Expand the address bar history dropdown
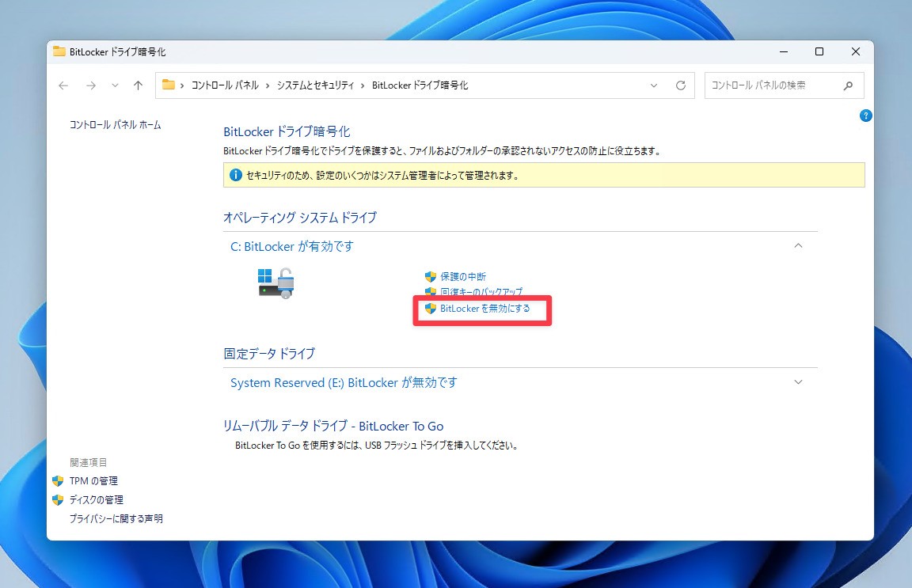 pyautogui.click(x=654, y=85)
